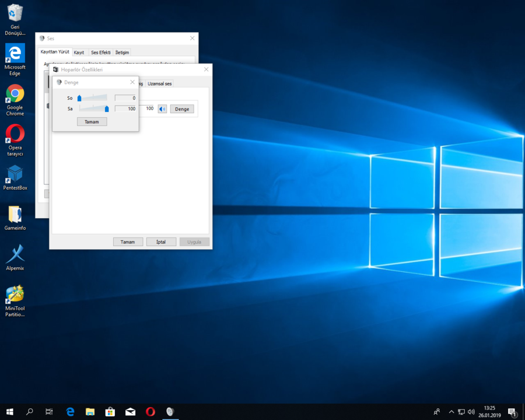The width and height of the screenshot is (525, 420).
Task: Click the So balance slider thumb
Action: [x=79, y=98]
